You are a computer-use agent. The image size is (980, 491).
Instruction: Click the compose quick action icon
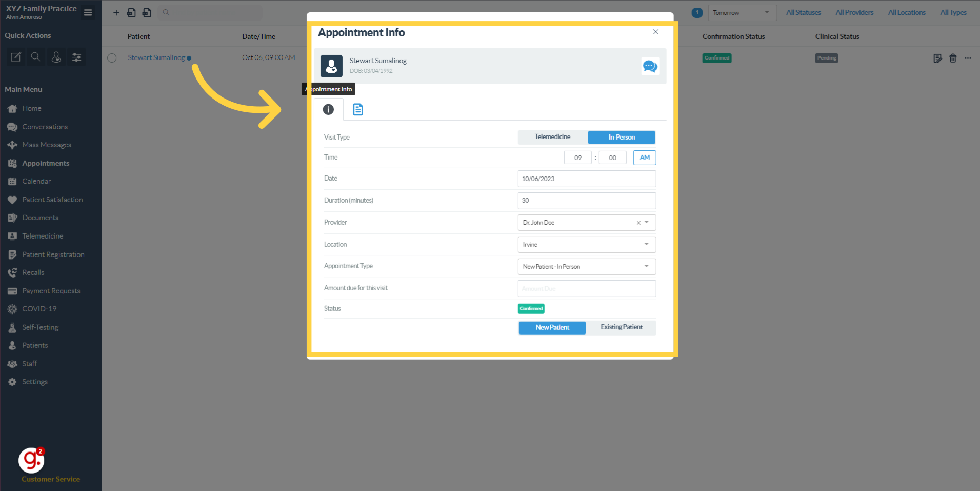point(16,57)
